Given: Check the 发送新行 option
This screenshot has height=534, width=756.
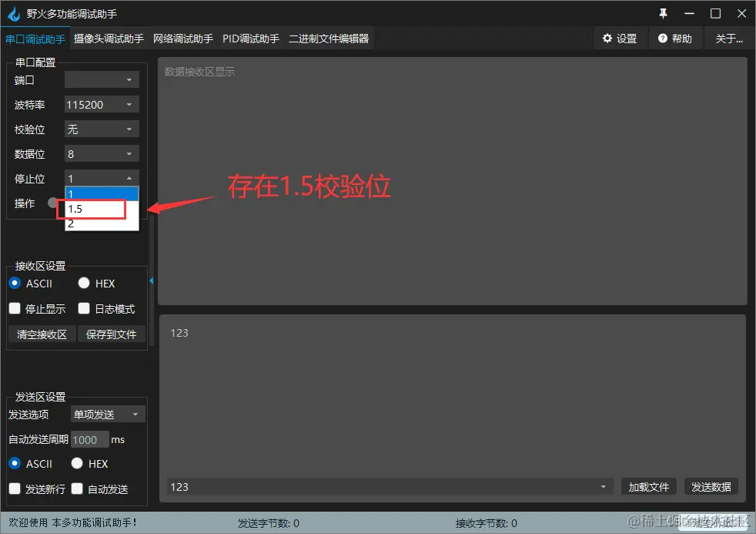Looking at the screenshot, I should tap(15, 489).
